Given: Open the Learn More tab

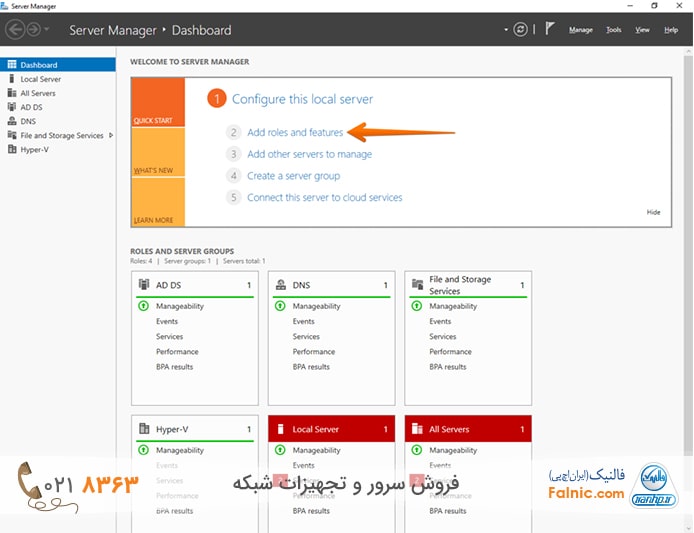Looking at the screenshot, I should 153,220.
